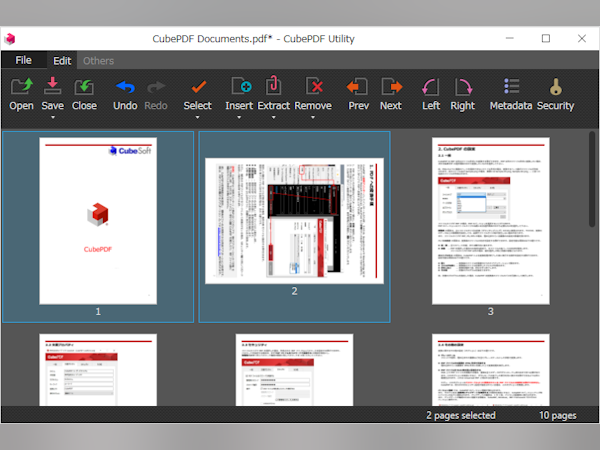Move pages with Next icon
The width and height of the screenshot is (600, 450).
coord(392,87)
